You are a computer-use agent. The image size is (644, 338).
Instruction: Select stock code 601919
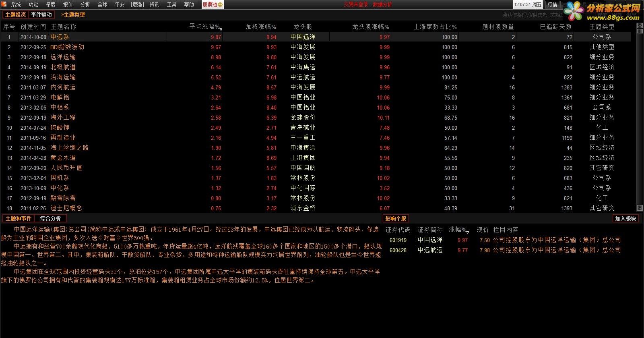pos(398,240)
